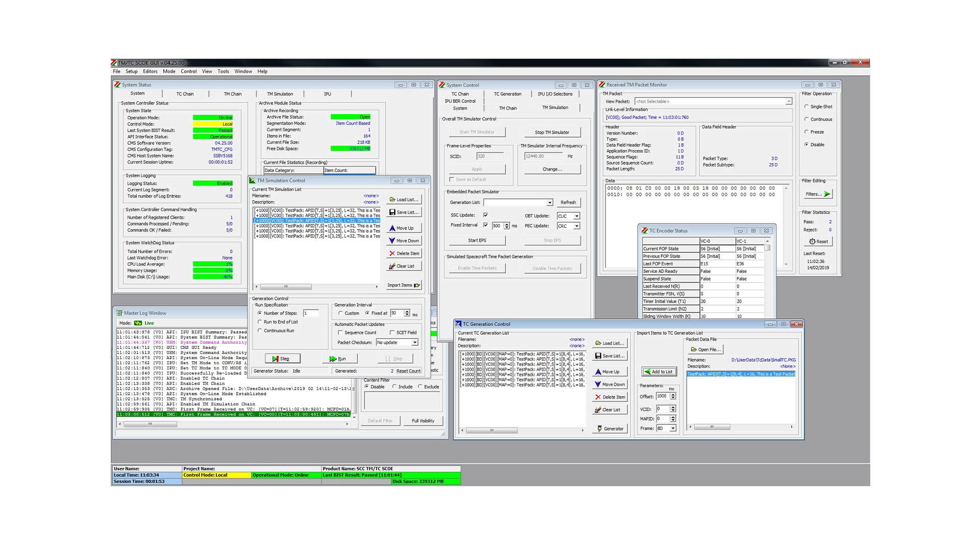Click the Live mode icon in Master Log

tap(138, 323)
